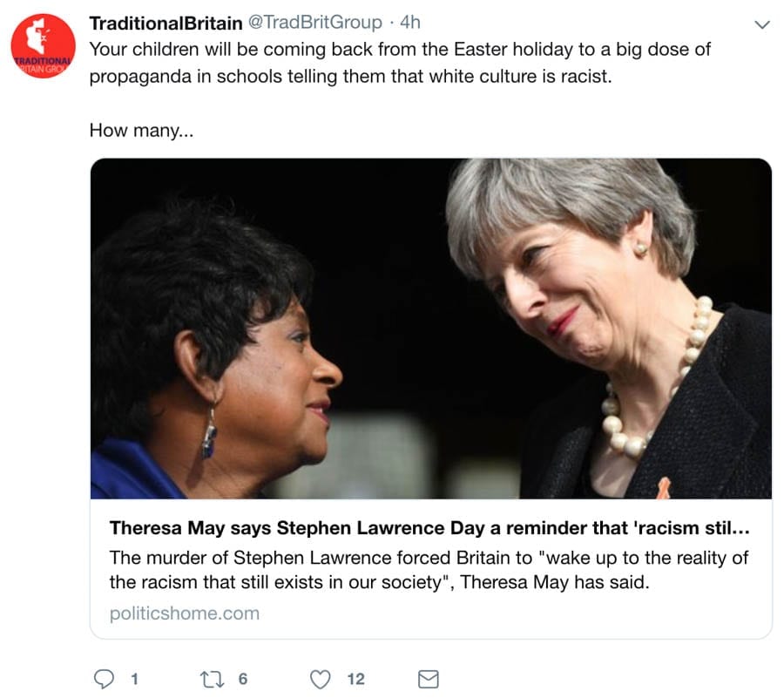Click the tweet text about Easter holiday
This screenshot has height=698, width=784.
click(401, 62)
